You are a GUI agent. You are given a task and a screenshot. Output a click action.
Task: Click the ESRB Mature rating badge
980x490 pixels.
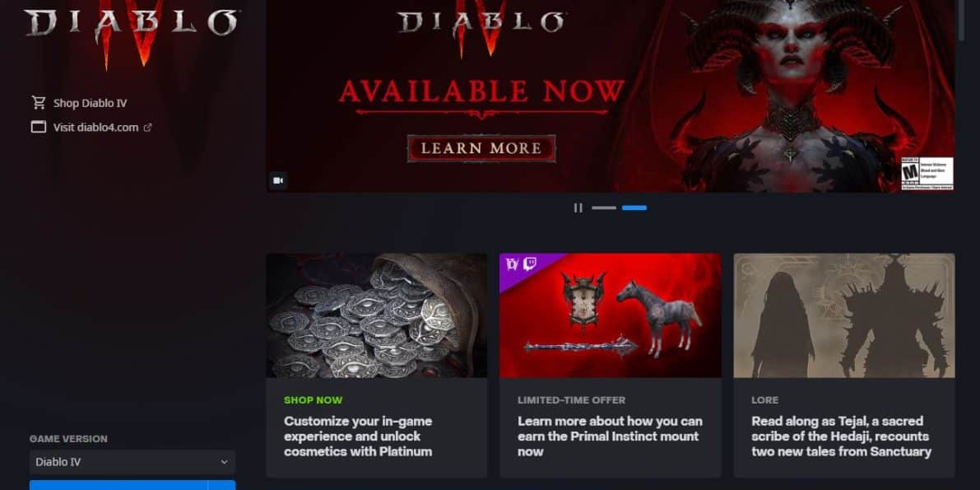(927, 173)
